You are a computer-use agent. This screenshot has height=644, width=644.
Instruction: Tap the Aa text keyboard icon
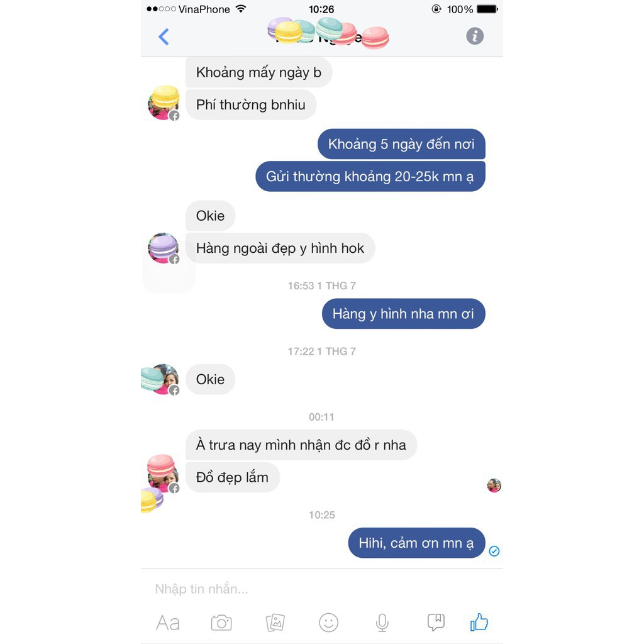[167, 623]
